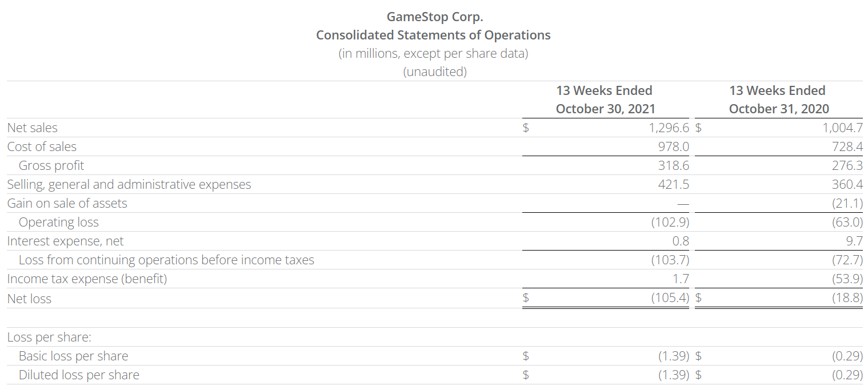Viewport: 868px width, 385px height.
Task: Click the 728.4 cost of sales value
Action: (847, 147)
